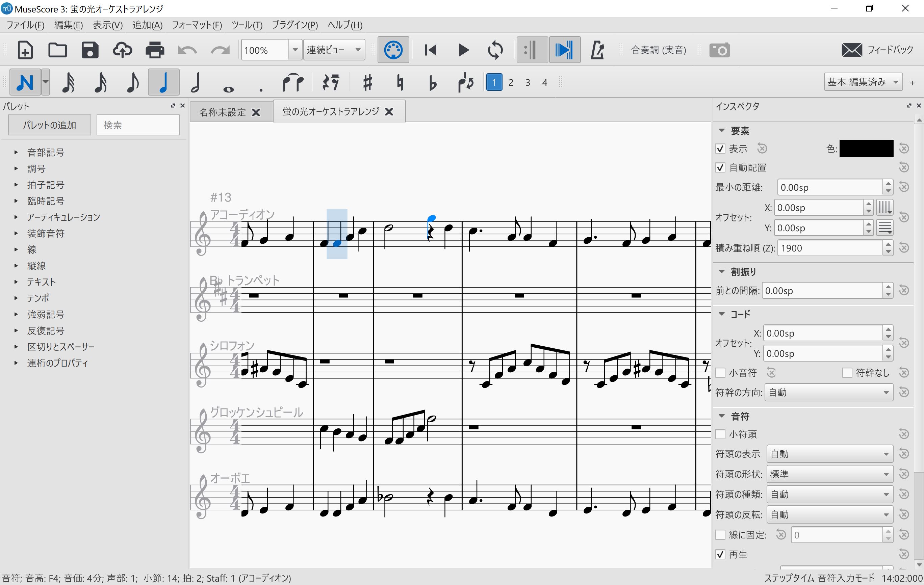Open image capture with the camera icon
This screenshot has height=585, width=924.
coord(719,50)
